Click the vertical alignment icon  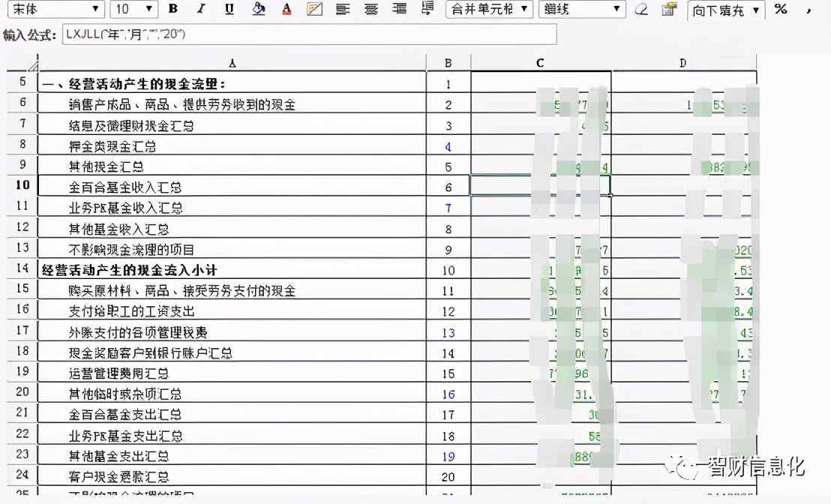click(x=427, y=8)
